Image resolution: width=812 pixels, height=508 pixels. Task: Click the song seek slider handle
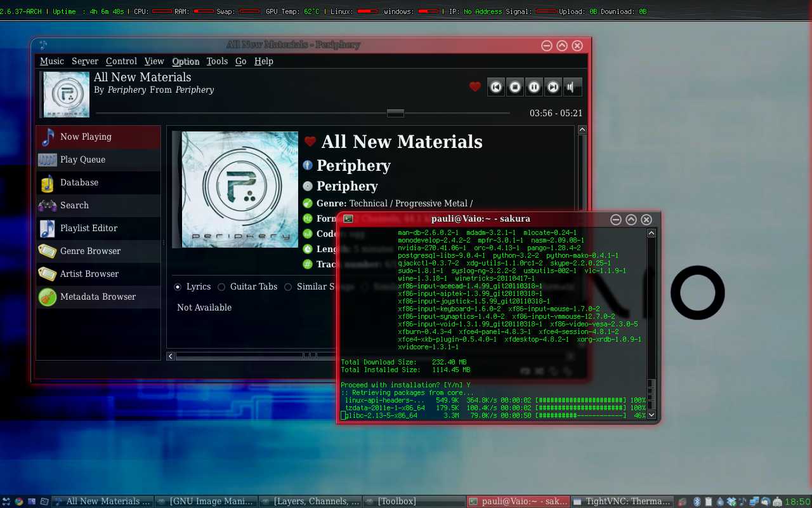click(x=395, y=113)
